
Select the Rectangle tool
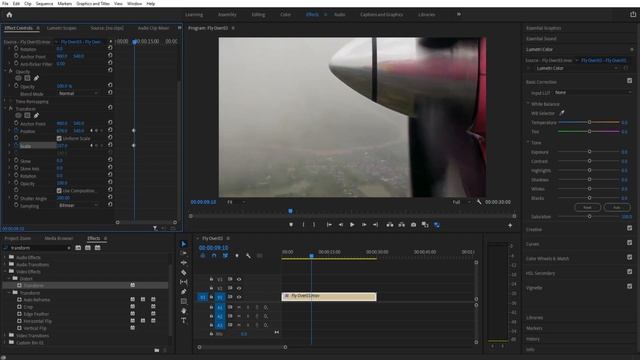tap(184, 301)
